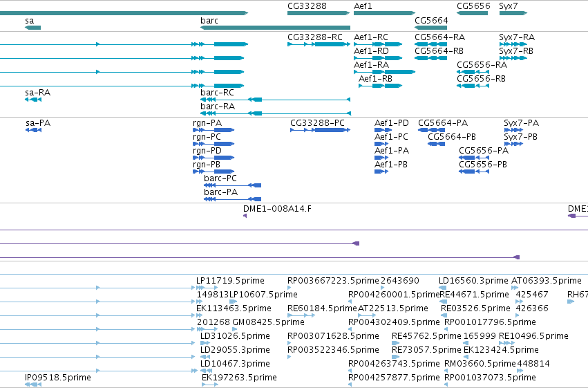Select the Aef1-PD protein label
Screen dimensions: 588x388
pos(392,123)
